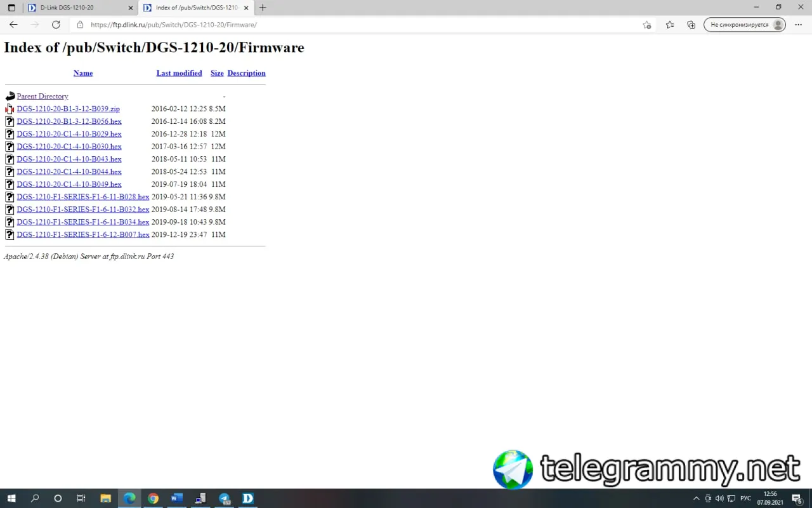Click the Index of /pub/Switch page heading
The height and width of the screenshot is (508, 812).
pyautogui.click(x=154, y=48)
